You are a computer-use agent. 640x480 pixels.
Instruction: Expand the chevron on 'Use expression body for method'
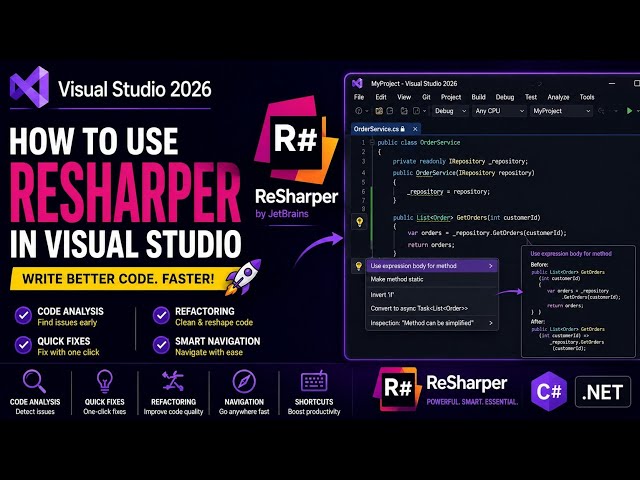(x=491, y=266)
